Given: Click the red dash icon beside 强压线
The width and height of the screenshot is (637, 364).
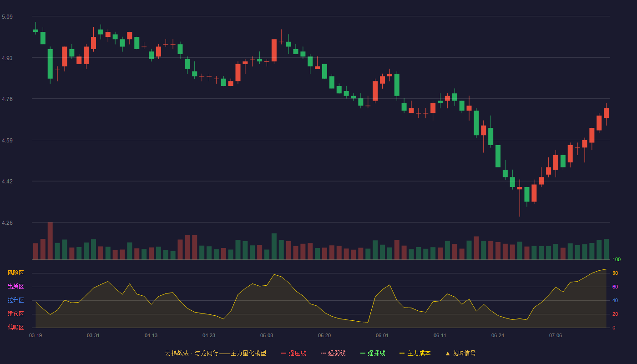Looking at the screenshot, I should (x=283, y=353).
